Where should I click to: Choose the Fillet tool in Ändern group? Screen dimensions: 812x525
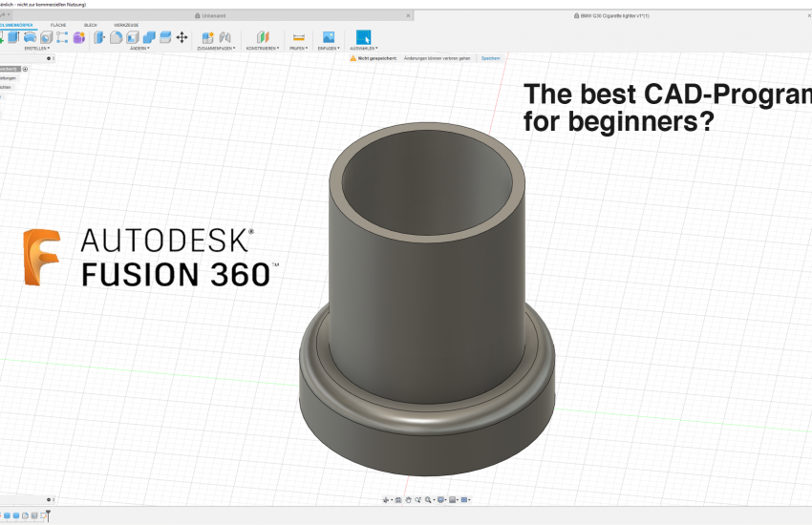click(x=116, y=37)
